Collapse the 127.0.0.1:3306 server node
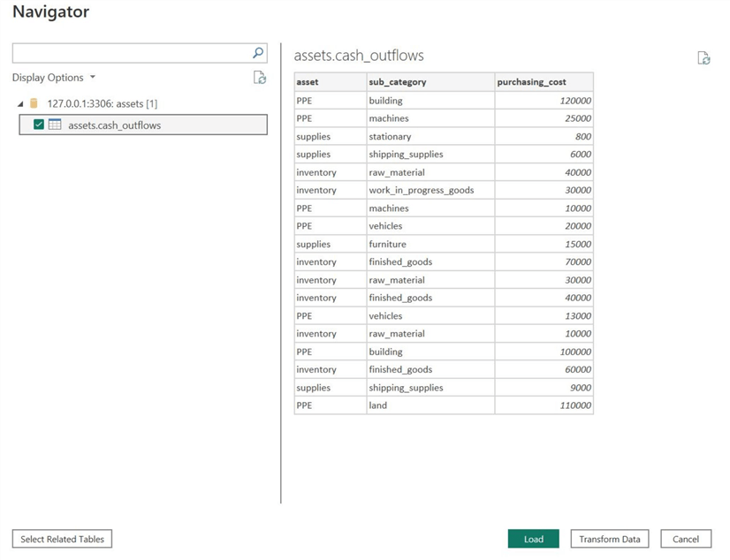 (x=21, y=104)
